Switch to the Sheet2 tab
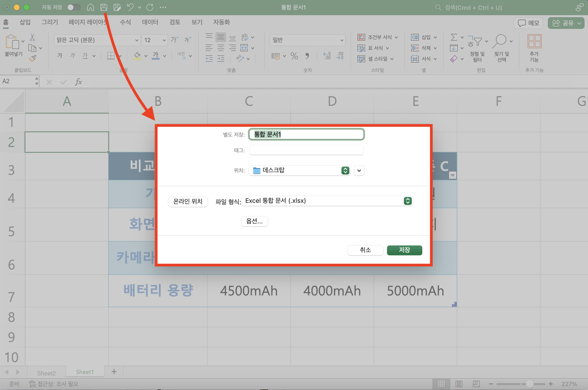This screenshot has height=390, width=588. [47, 373]
